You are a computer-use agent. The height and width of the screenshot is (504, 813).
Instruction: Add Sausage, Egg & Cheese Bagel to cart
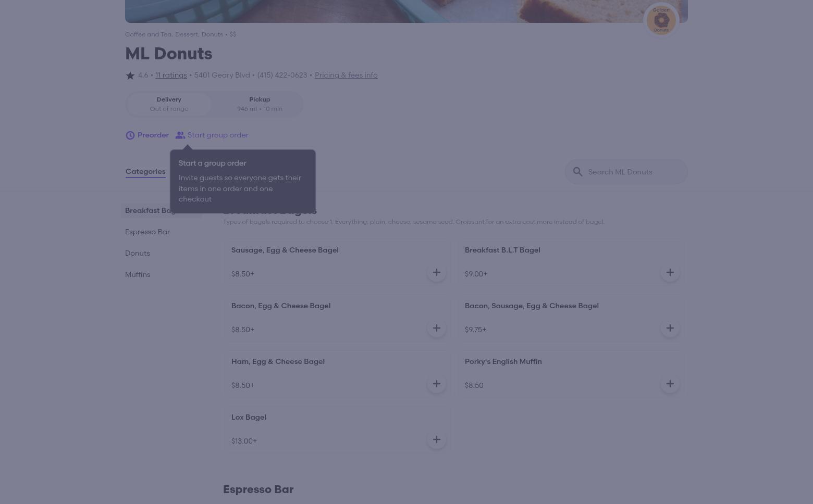click(437, 272)
